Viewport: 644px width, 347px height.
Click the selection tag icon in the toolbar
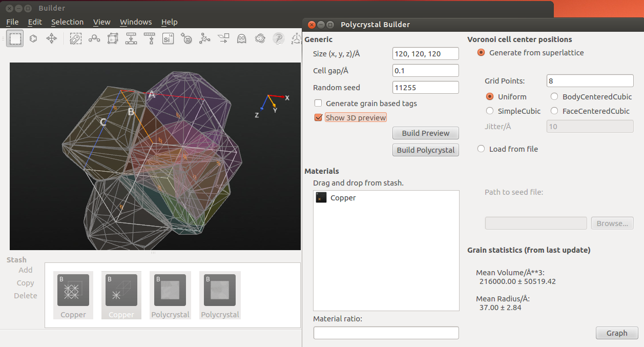click(x=75, y=38)
